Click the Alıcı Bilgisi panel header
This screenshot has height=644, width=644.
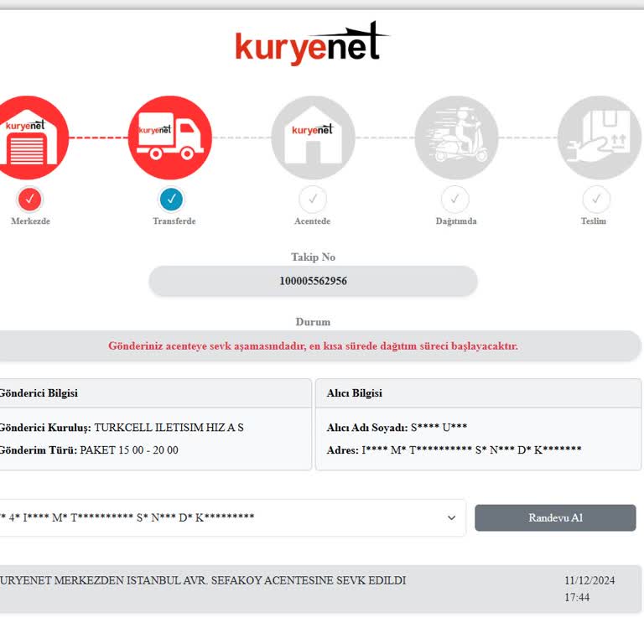[478, 393]
